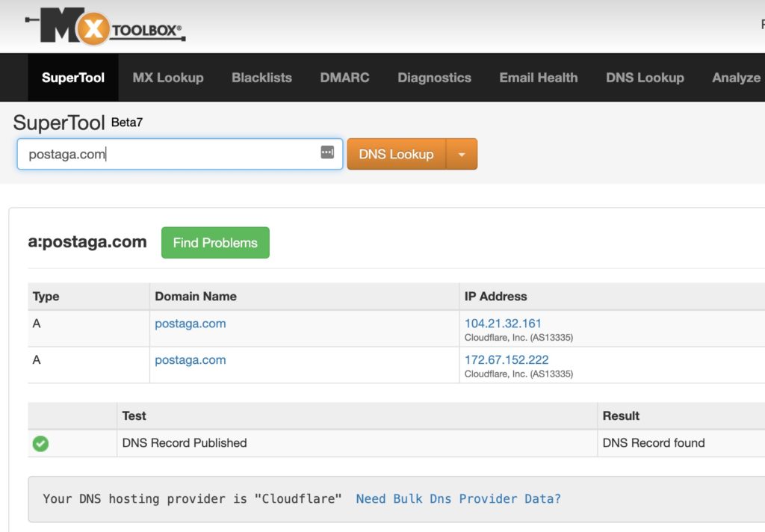Click the DNS Record found result cell
The image size is (765, 532).
pyautogui.click(x=681, y=443)
